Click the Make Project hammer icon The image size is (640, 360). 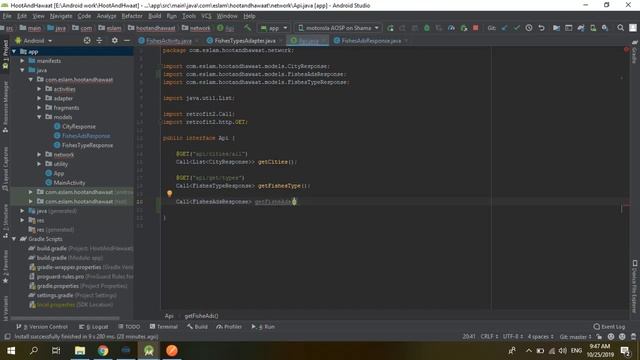pyautogui.click(x=247, y=28)
